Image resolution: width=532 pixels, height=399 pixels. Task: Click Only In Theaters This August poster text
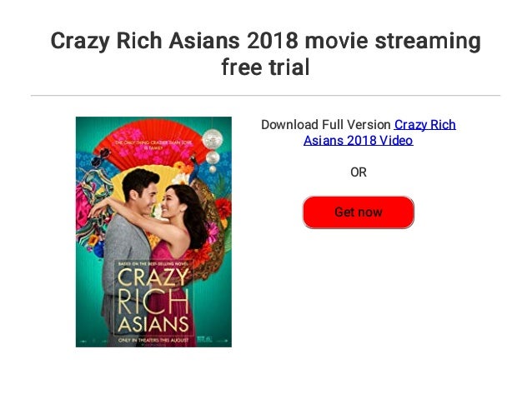point(153,340)
